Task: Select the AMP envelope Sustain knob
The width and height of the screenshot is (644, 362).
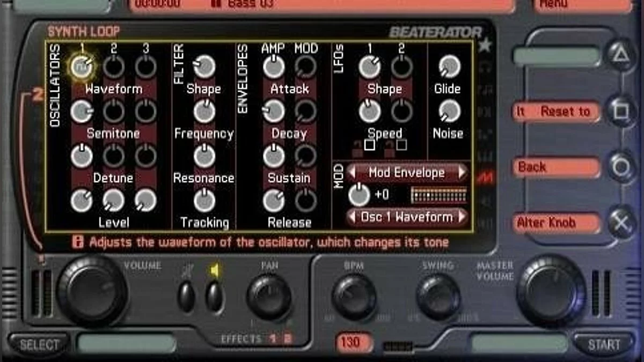Action: coord(274,156)
